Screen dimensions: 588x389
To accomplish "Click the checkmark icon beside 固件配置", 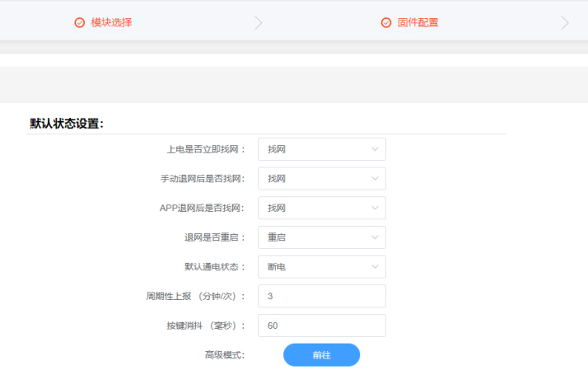I will point(386,23).
